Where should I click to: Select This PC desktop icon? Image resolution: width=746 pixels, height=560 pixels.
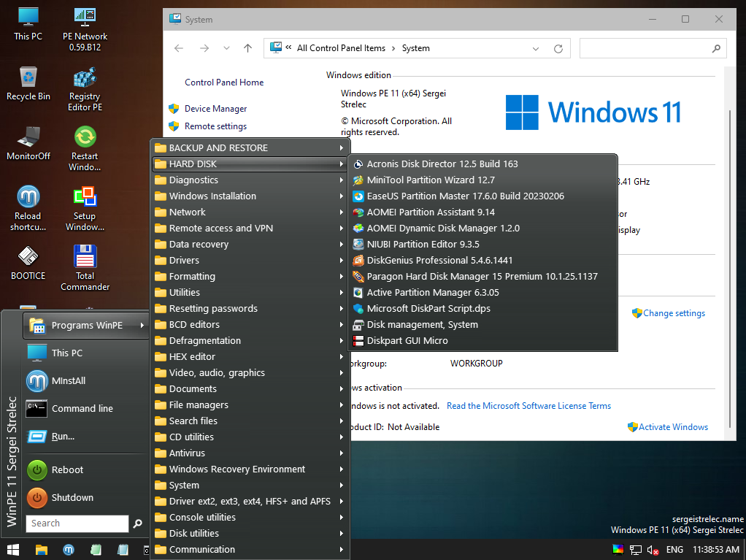(28, 24)
